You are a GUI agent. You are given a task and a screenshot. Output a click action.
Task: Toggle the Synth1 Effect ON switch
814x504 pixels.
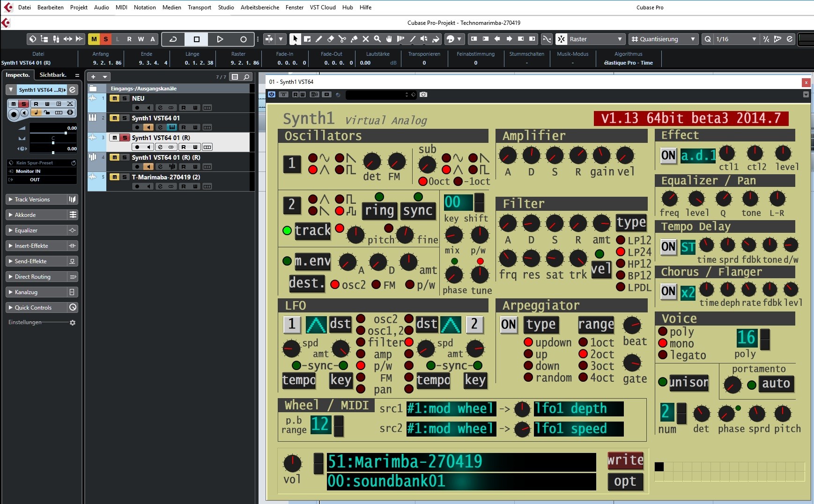coord(668,156)
